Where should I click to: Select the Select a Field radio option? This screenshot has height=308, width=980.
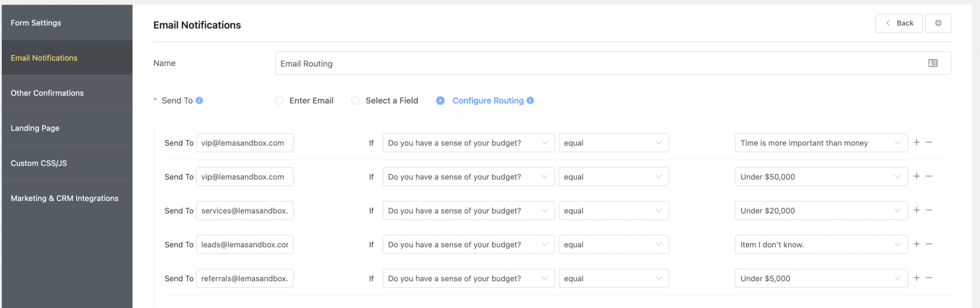click(x=355, y=101)
